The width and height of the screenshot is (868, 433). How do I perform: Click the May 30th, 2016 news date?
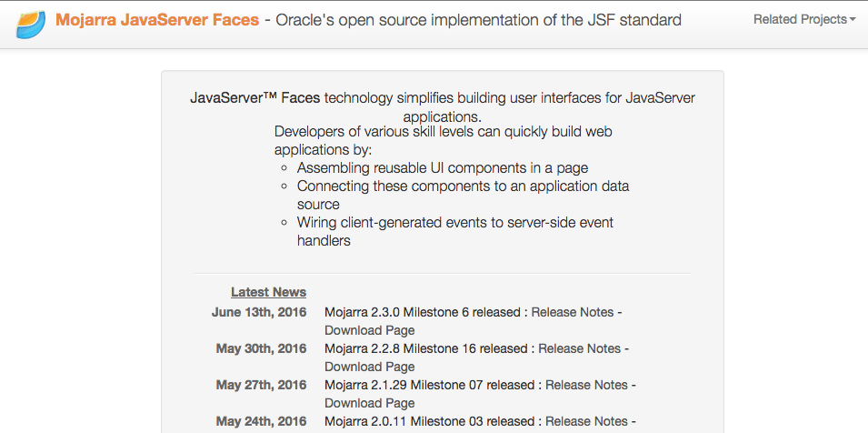[261, 348]
